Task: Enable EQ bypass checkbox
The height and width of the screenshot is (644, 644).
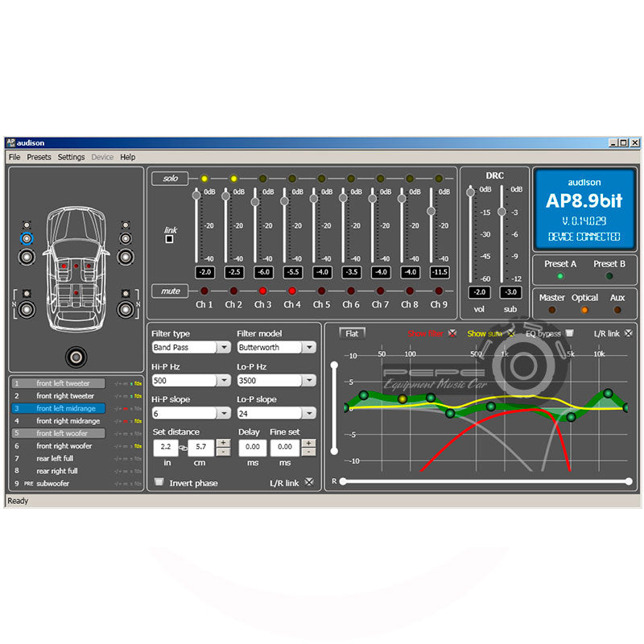Action: coord(569,333)
